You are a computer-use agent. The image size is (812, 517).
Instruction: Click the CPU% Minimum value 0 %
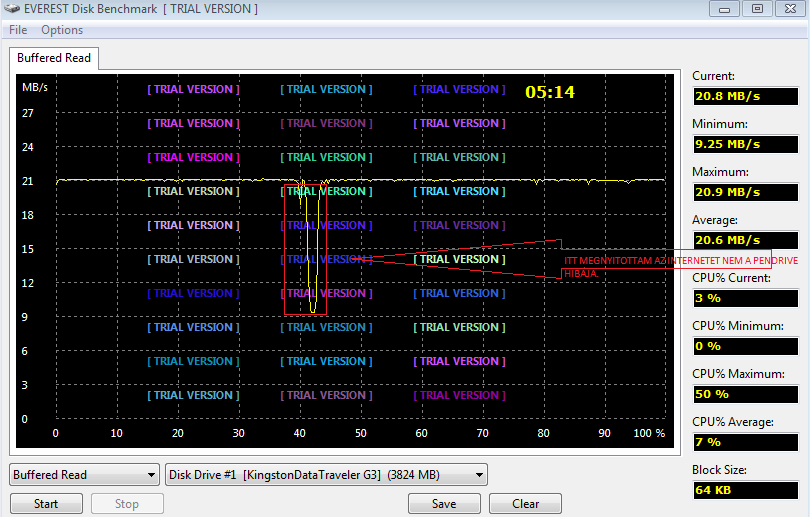[746, 347]
